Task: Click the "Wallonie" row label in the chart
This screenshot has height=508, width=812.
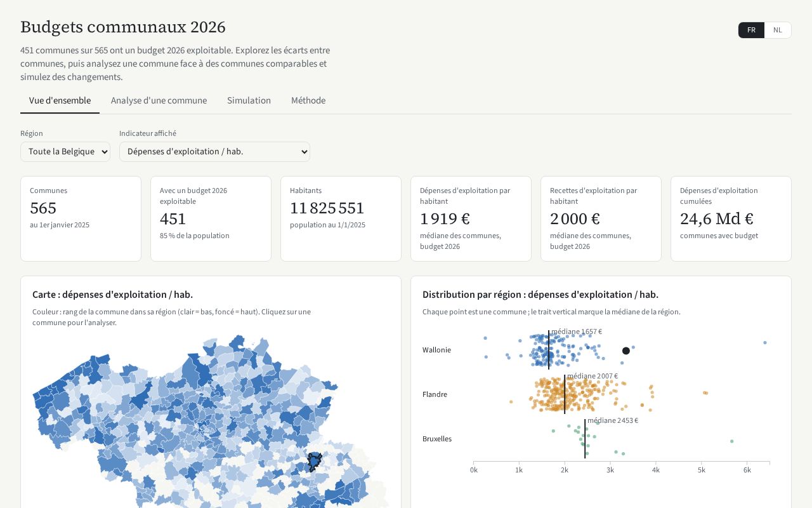Action: [436, 350]
